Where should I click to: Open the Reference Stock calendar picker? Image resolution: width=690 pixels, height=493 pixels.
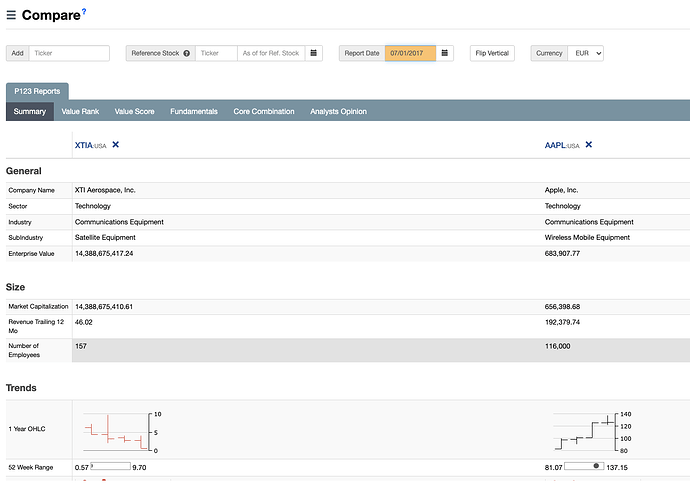click(x=314, y=53)
